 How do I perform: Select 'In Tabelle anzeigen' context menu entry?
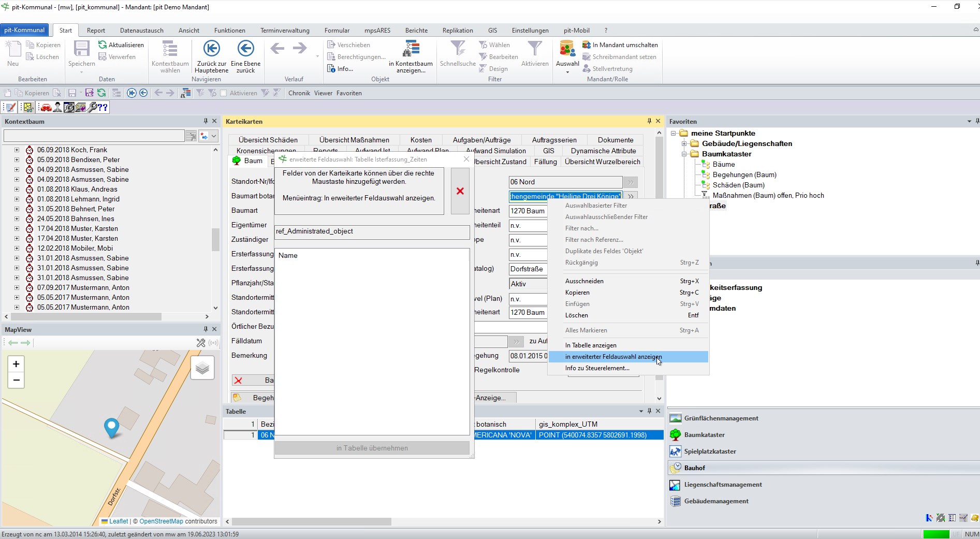click(591, 345)
